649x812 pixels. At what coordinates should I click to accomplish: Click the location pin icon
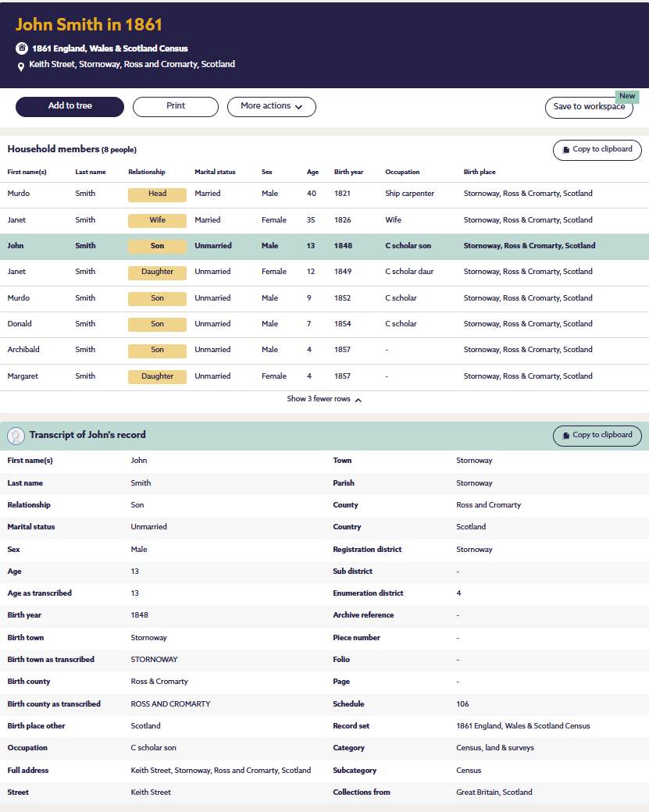coord(21,66)
